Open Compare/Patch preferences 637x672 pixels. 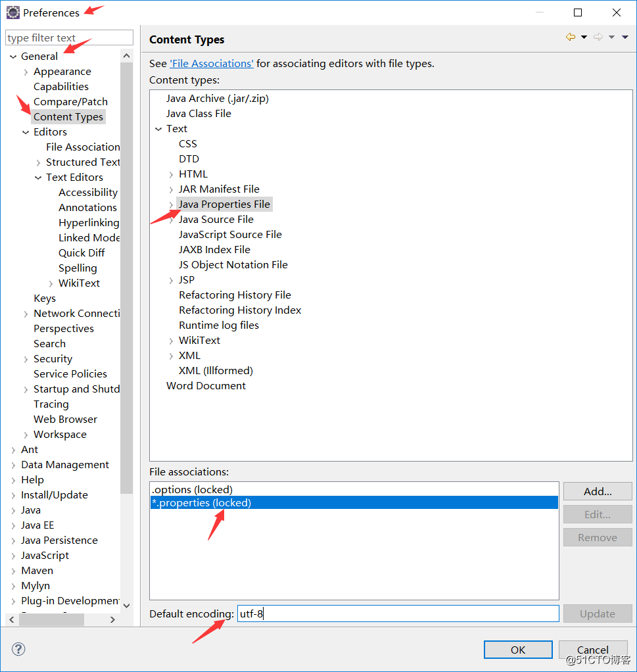pos(70,101)
